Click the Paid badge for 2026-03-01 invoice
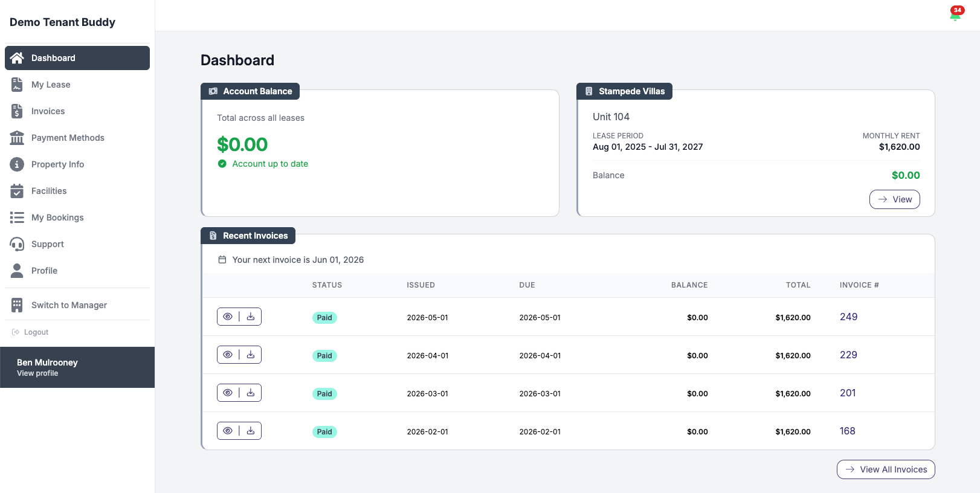Screen dimensions: 980x493 324,394
